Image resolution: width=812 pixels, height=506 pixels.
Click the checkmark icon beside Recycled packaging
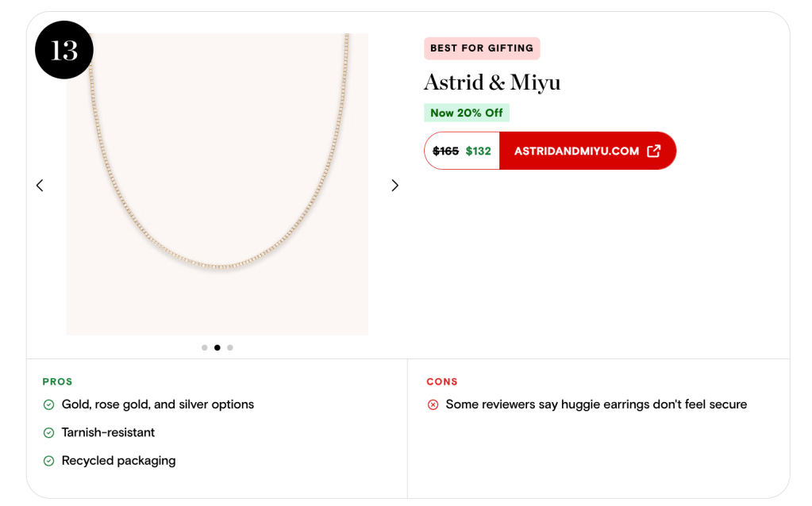tap(48, 461)
